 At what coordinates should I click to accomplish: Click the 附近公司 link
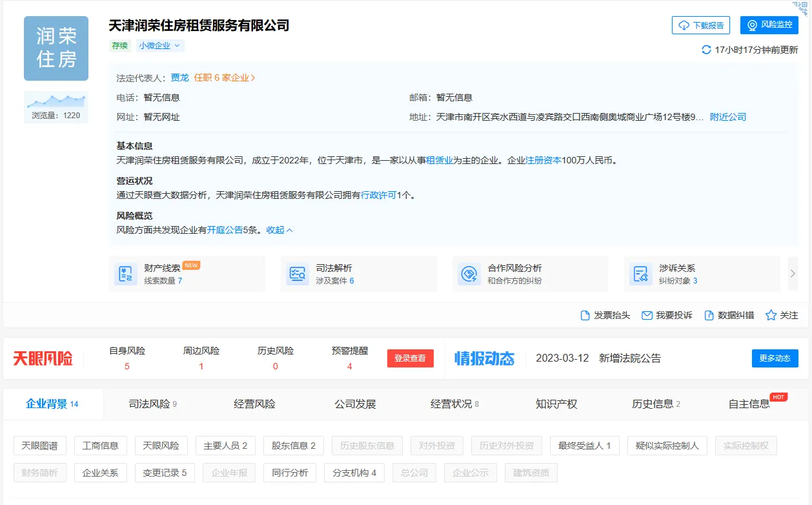(x=728, y=117)
